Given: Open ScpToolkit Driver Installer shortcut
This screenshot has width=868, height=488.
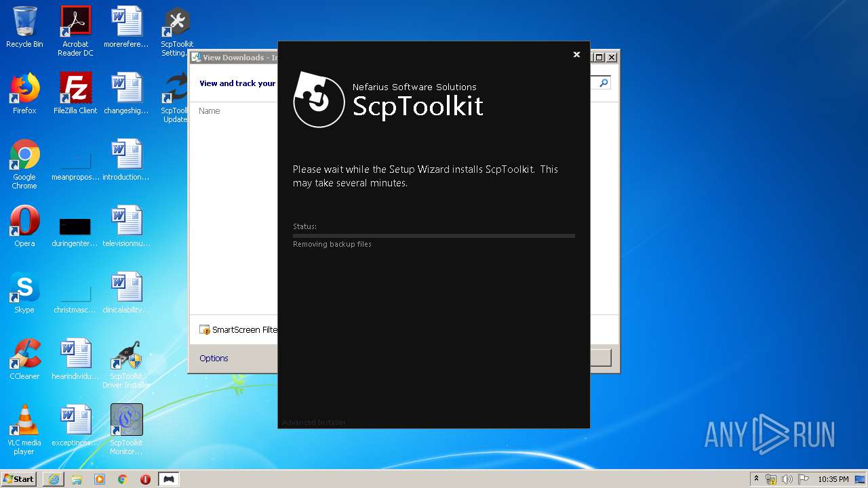Looking at the screenshot, I should [126, 363].
